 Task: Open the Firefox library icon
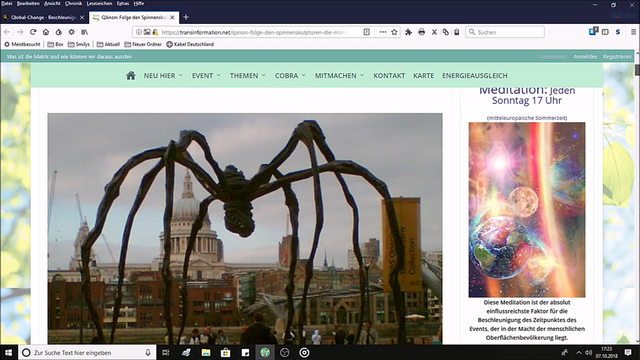tap(84, 32)
